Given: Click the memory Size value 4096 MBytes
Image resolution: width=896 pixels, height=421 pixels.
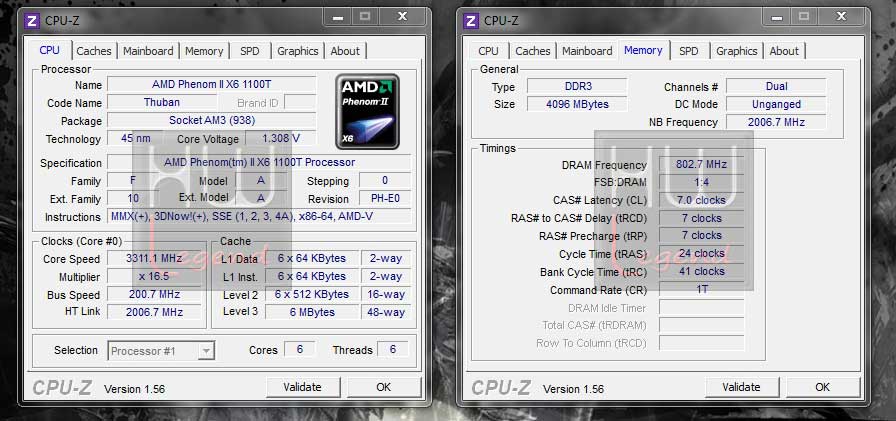Looking at the screenshot, I should click(577, 104).
